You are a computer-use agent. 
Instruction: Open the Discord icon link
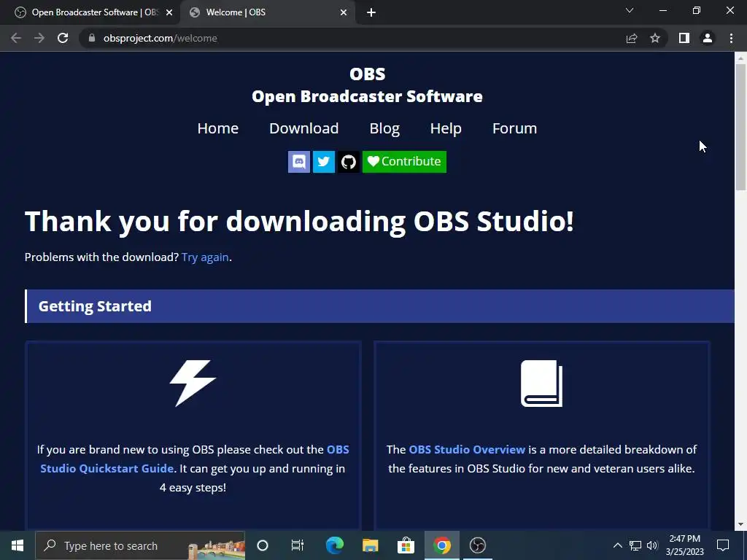[298, 162]
